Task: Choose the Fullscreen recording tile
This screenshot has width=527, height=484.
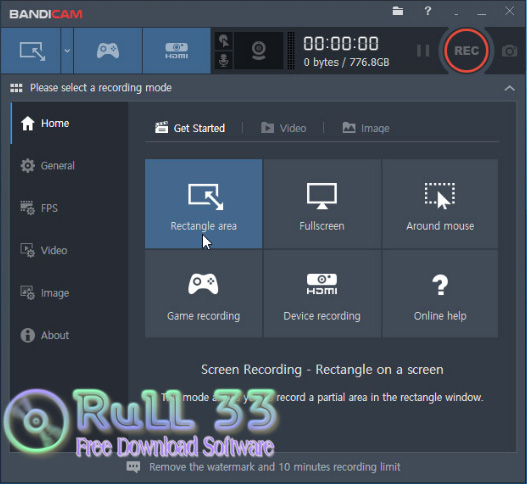Action: pos(322,204)
